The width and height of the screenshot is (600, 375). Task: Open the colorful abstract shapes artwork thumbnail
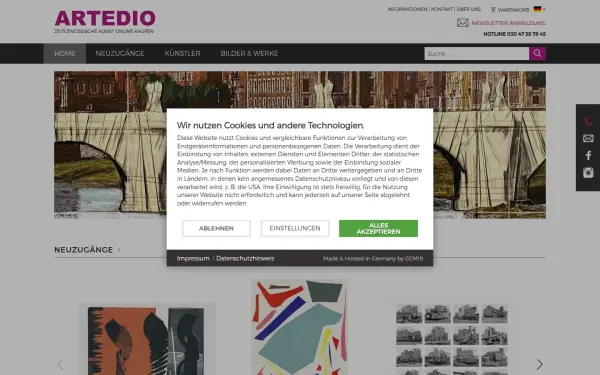tap(300, 327)
